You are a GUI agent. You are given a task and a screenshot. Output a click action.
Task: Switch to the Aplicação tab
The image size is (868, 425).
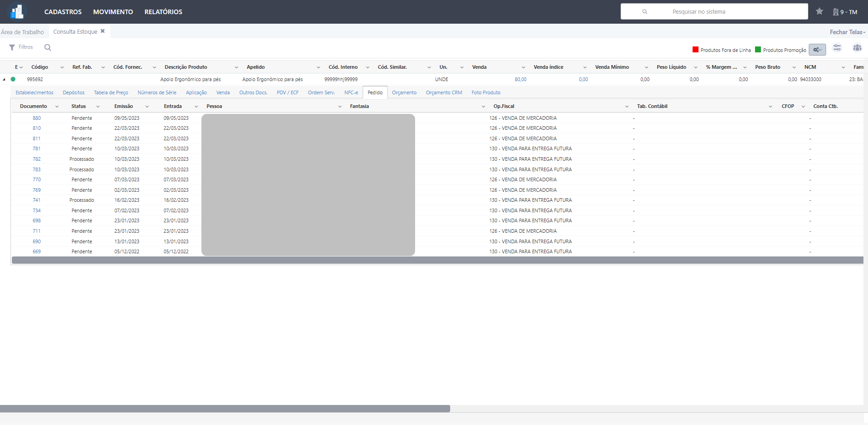[x=196, y=92]
